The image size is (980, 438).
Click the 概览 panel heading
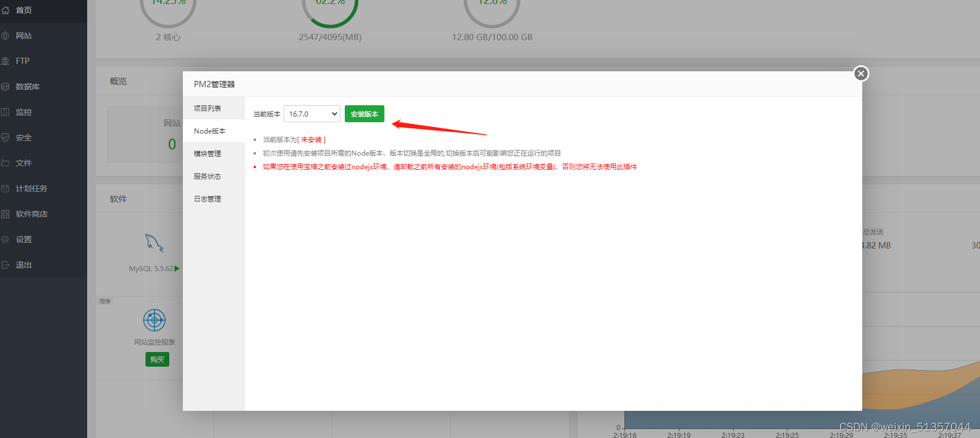tap(118, 81)
